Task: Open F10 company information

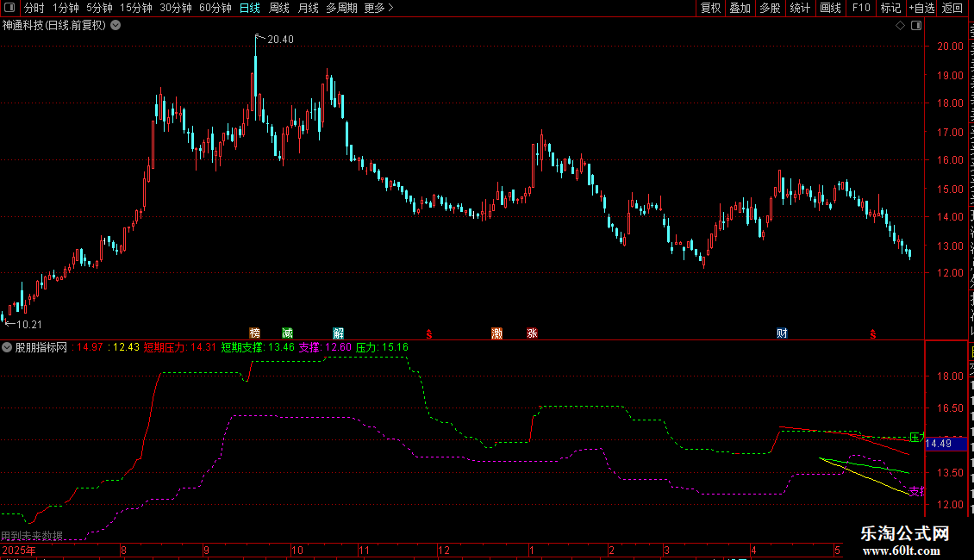Action: [861, 8]
